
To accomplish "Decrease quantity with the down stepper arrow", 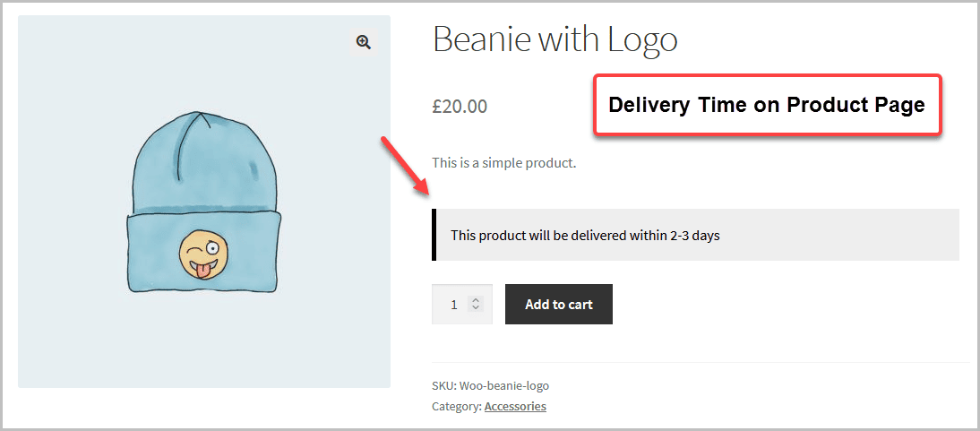I will pyautogui.click(x=476, y=309).
